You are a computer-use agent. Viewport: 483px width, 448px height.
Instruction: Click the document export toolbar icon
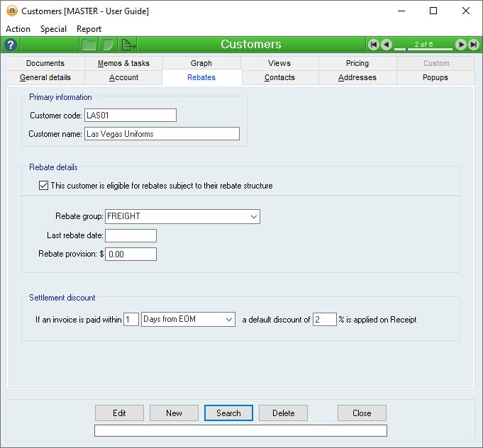coord(128,45)
